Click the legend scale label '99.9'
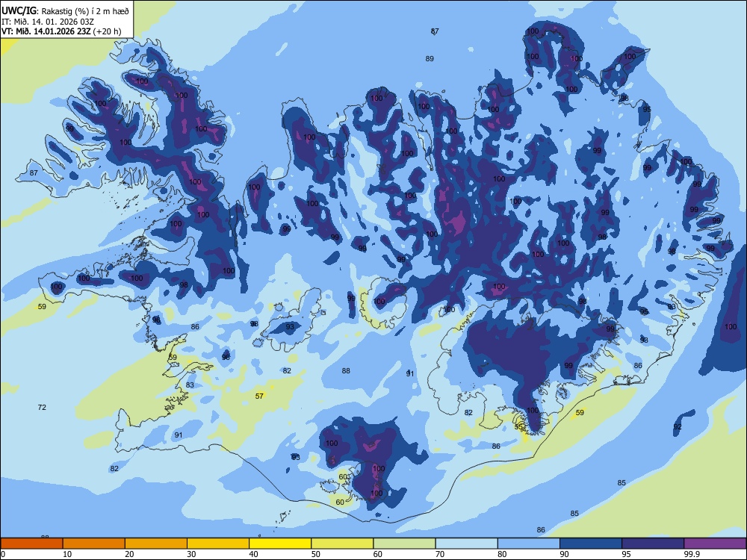 tap(691, 554)
